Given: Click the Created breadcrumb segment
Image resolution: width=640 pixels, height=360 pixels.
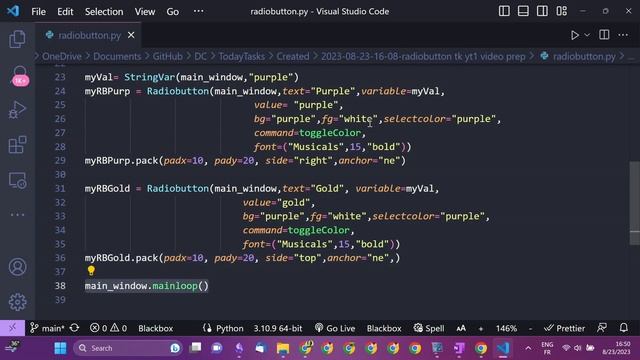Looking at the screenshot, I should [x=293, y=56].
